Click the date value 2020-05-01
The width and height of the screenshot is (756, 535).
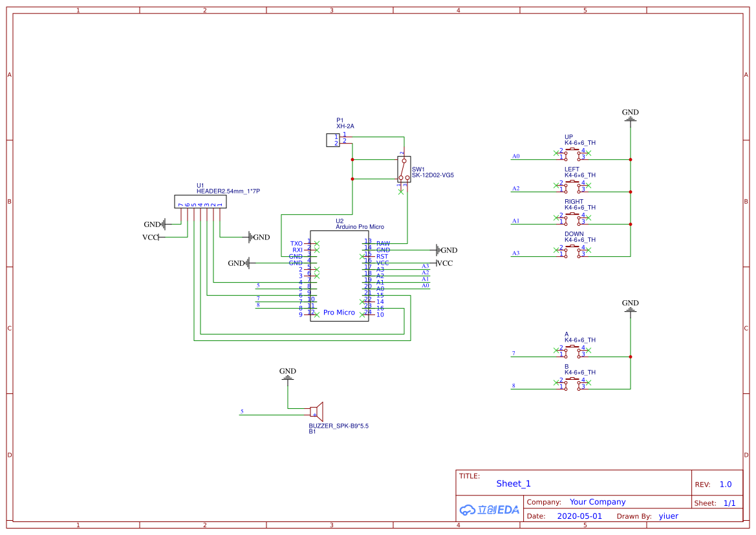click(x=579, y=516)
